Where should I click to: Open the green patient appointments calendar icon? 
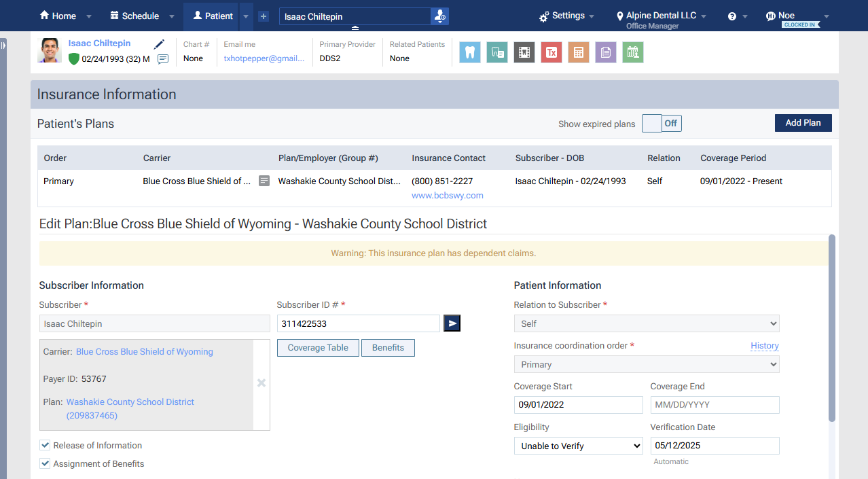tap(632, 52)
